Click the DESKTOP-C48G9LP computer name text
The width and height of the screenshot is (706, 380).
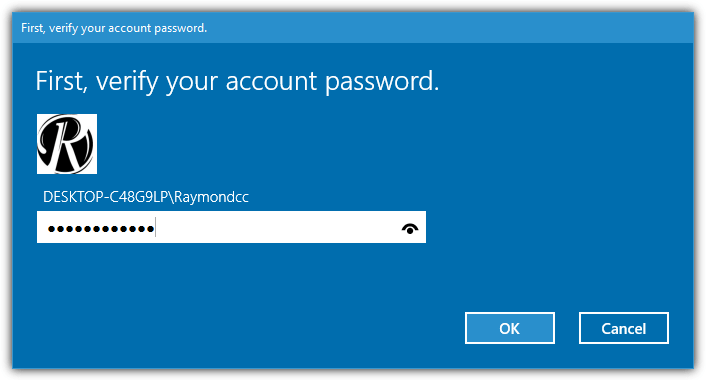pyautogui.click(x=105, y=197)
